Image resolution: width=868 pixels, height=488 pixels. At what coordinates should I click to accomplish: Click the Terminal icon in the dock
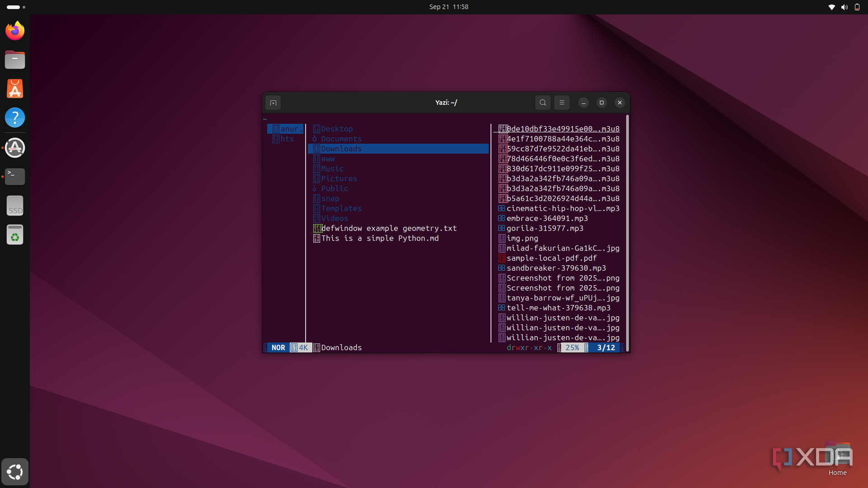click(x=15, y=177)
